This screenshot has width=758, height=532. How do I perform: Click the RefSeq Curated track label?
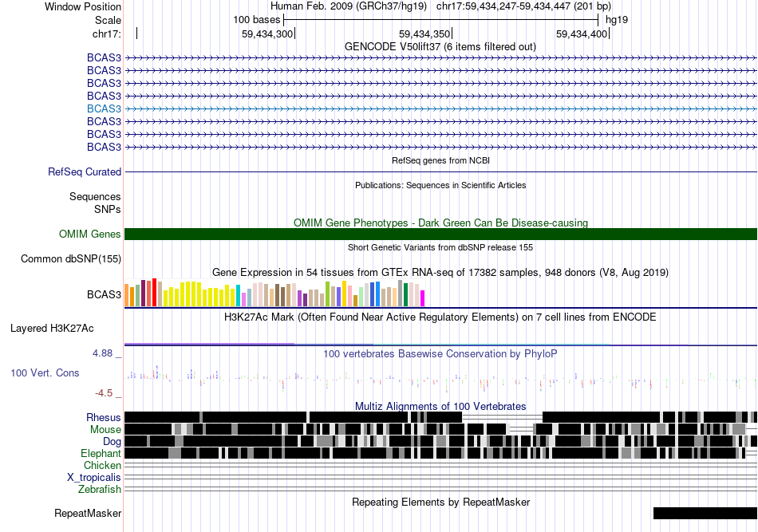pyautogui.click(x=85, y=172)
